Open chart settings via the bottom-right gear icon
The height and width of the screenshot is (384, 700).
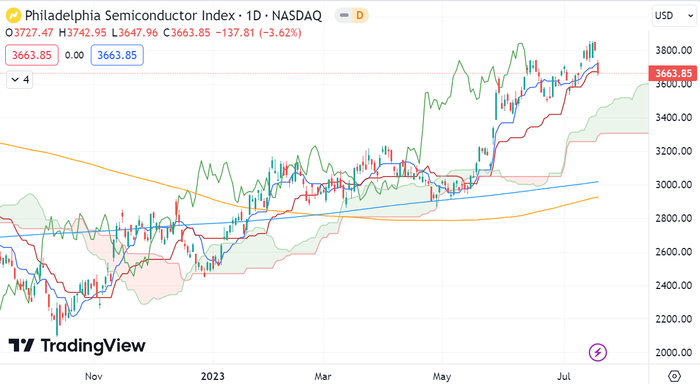[674, 376]
